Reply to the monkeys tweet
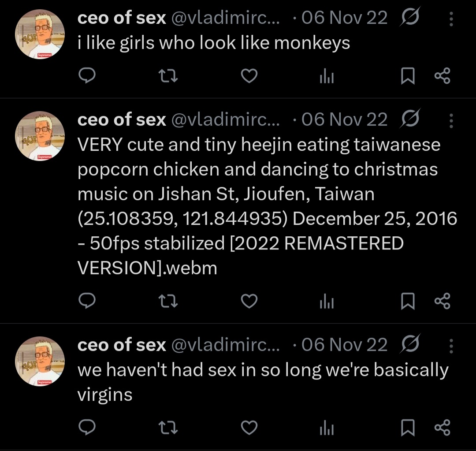Image resolution: width=476 pixels, height=451 pixels. pos(87,76)
